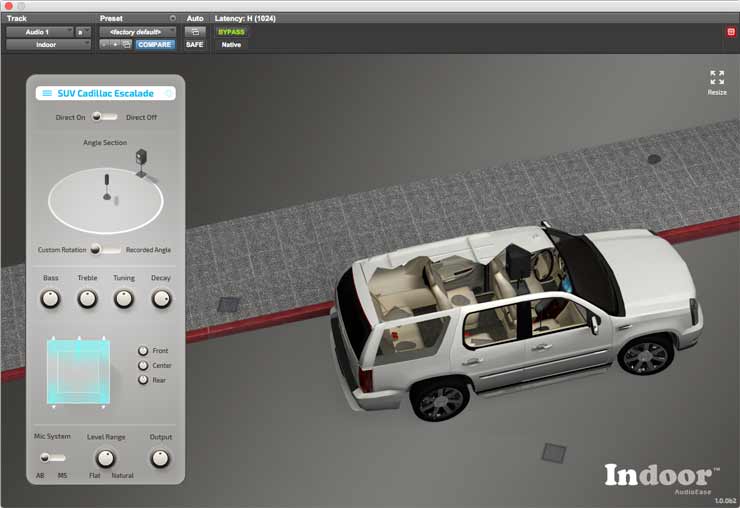
Task: Adjust the Level Range knob
Action: (x=105, y=458)
